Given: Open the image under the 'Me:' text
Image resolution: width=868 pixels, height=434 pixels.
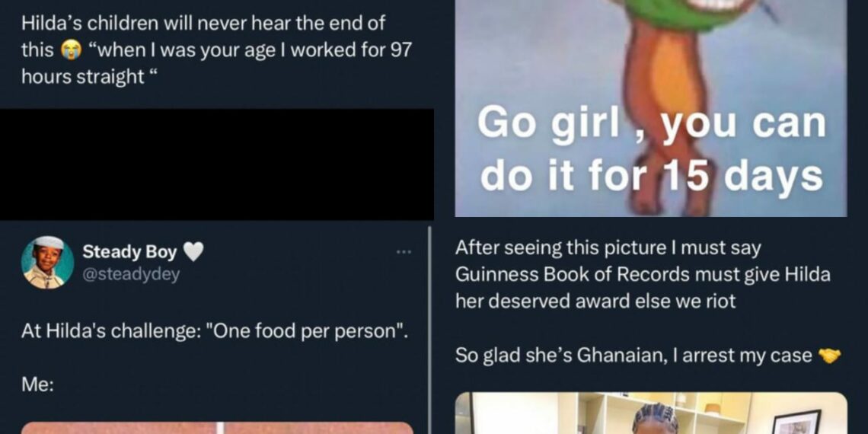Looking at the screenshot, I should coord(218,428).
